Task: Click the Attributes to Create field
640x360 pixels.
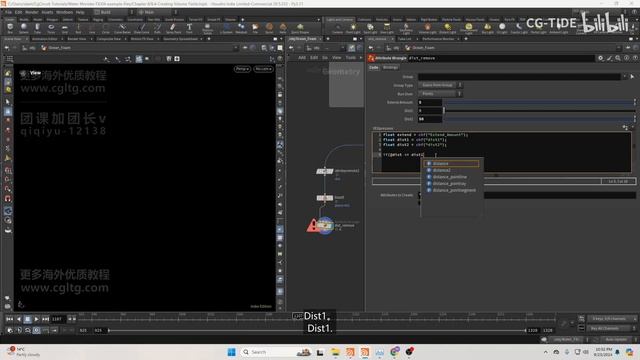Action: click(527, 195)
